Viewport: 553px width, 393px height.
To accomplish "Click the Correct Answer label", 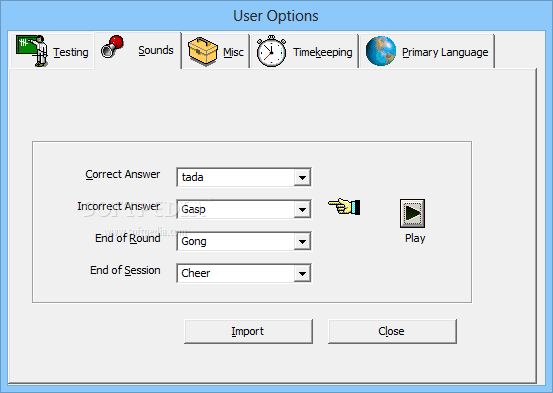I will click(123, 174).
